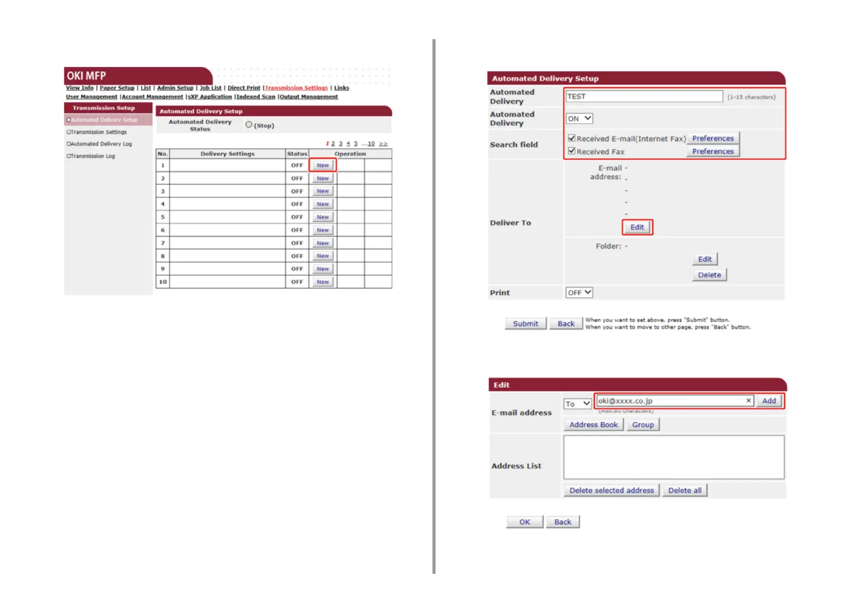
Task: Go to page 4 of the delivery list
Action: click(348, 144)
